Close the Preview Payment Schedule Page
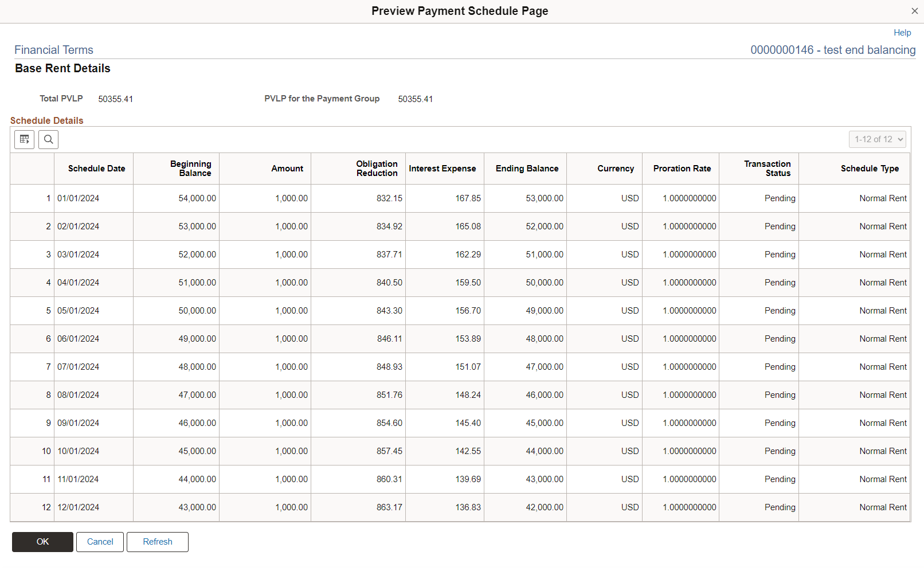Image resolution: width=924 pixels, height=575 pixels. pyautogui.click(x=914, y=10)
